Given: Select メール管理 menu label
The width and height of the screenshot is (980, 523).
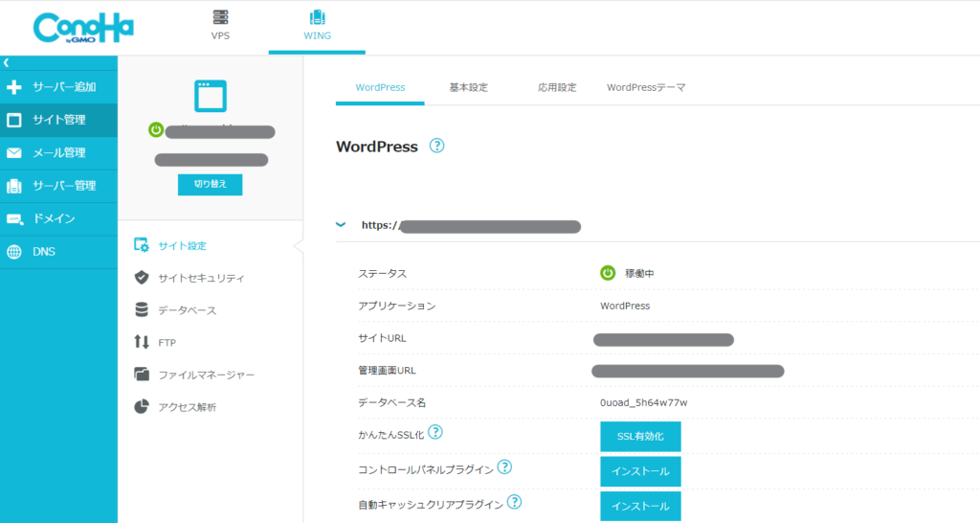Looking at the screenshot, I should click(x=59, y=152).
